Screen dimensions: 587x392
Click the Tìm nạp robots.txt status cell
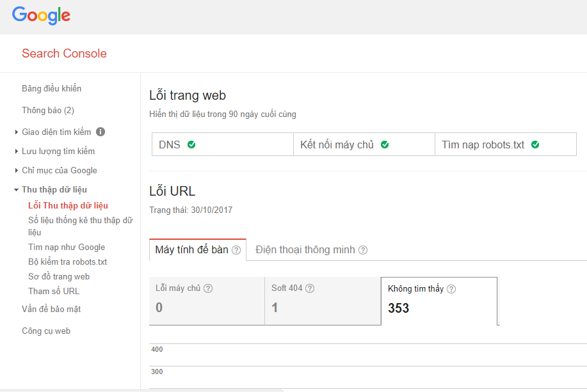(x=506, y=145)
